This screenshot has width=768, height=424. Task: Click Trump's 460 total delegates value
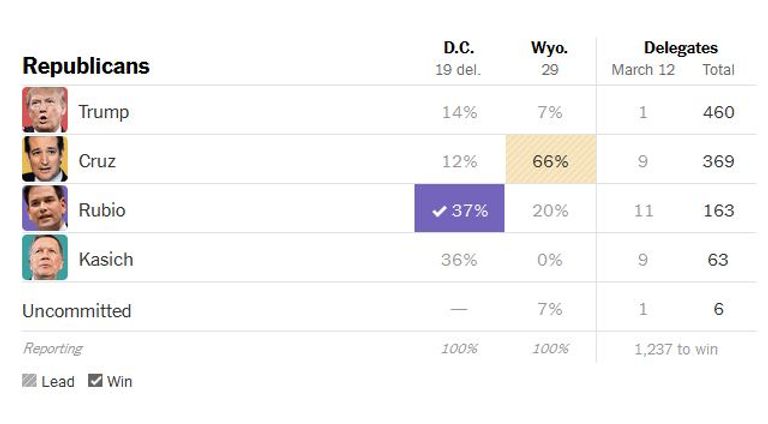coord(718,112)
